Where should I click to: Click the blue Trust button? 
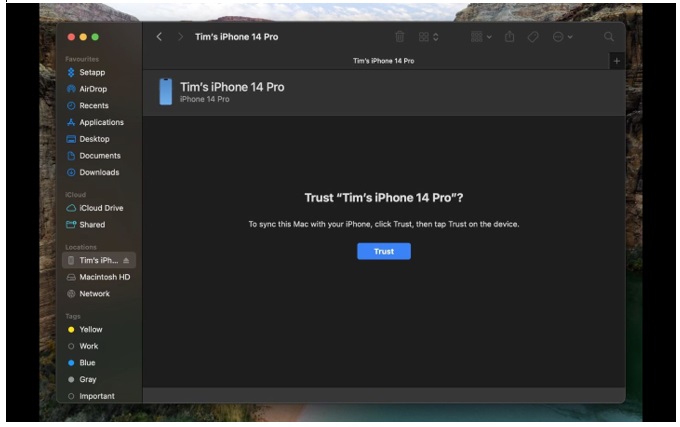[384, 251]
